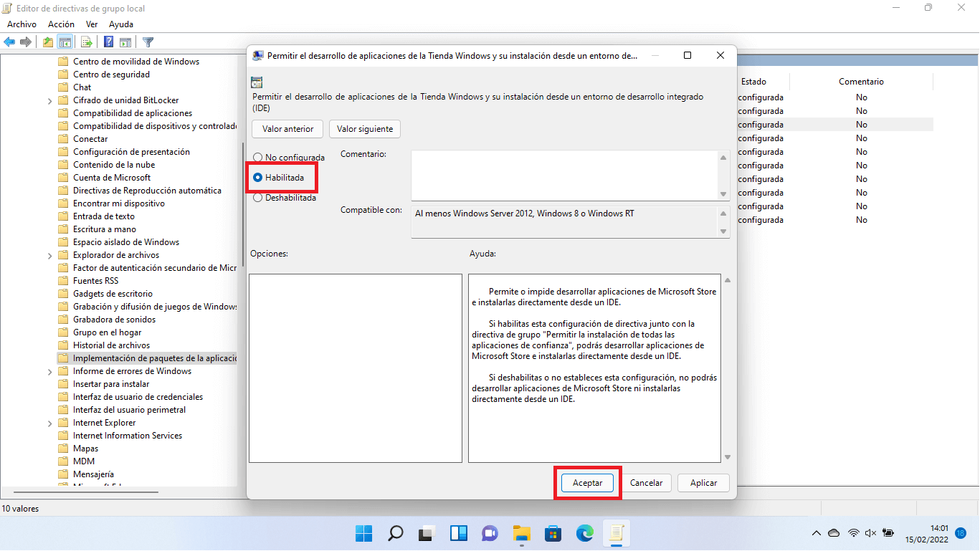Select the Grabadora de sonidos folder
The height and width of the screenshot is (551, 980).
pyautogui.click(x=114, y=320)
